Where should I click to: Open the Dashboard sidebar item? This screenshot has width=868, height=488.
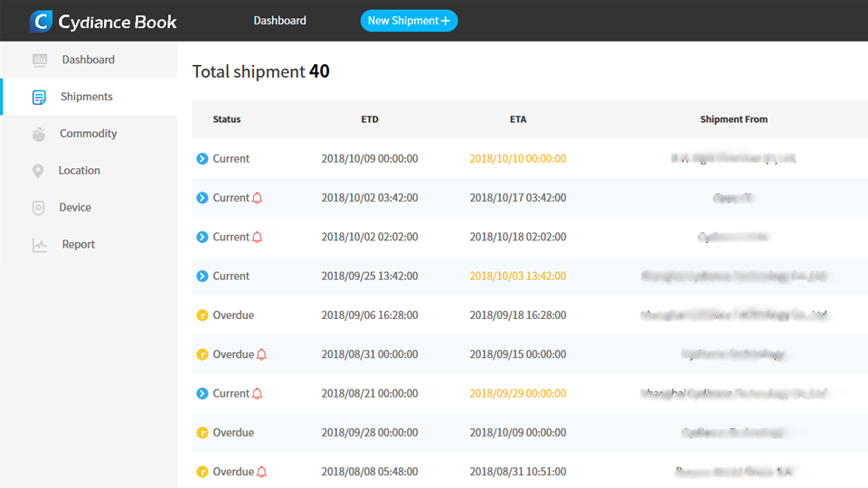click(89, 60)
